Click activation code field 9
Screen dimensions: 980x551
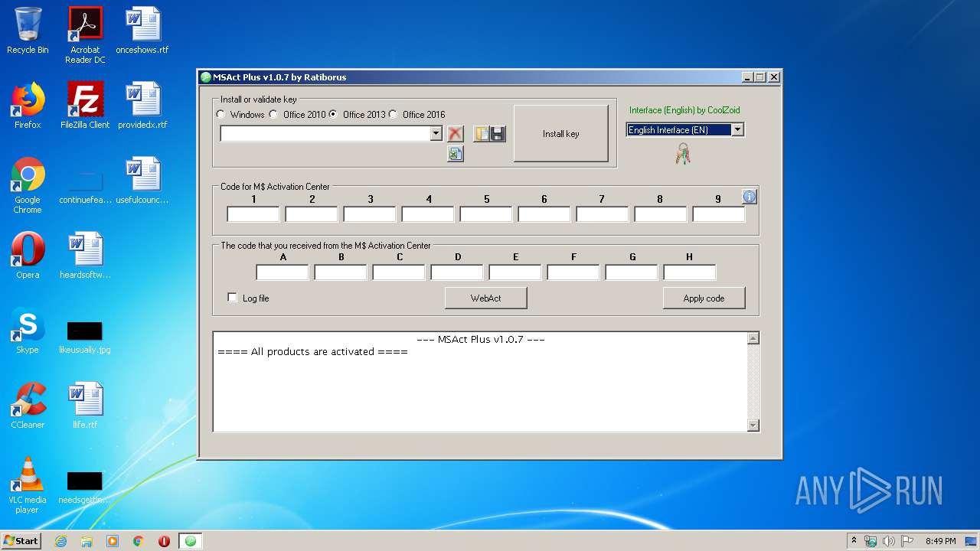pos(719,214)
